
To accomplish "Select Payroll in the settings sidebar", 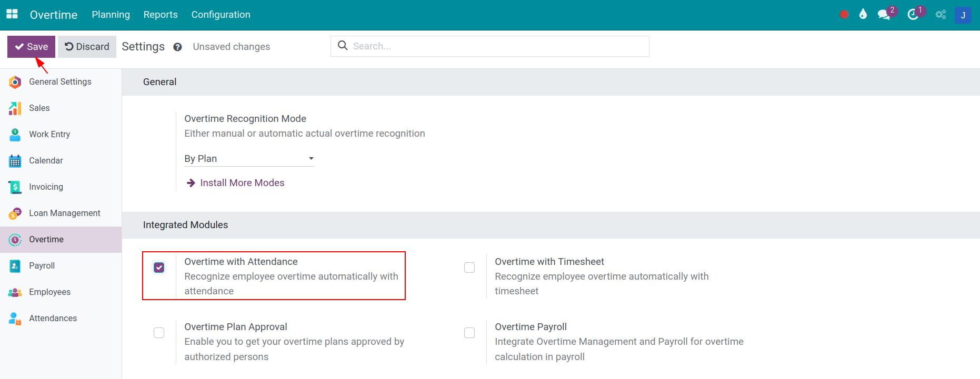I will click(42, 265).
